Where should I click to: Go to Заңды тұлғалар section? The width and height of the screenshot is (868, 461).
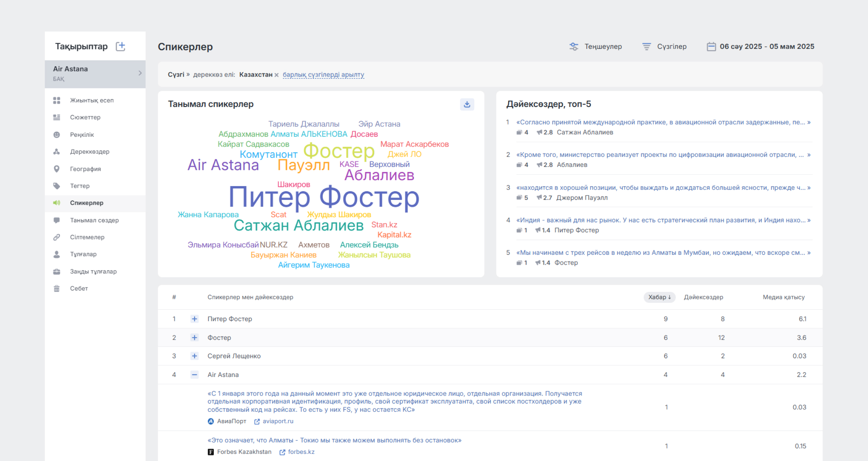coord(94,272)
